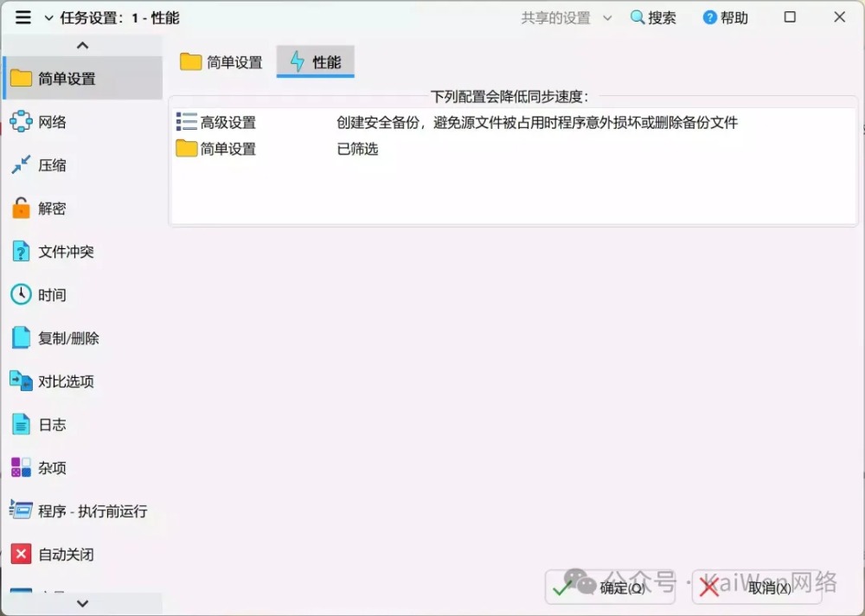Click the 搜索 search button

click(653, 18)
